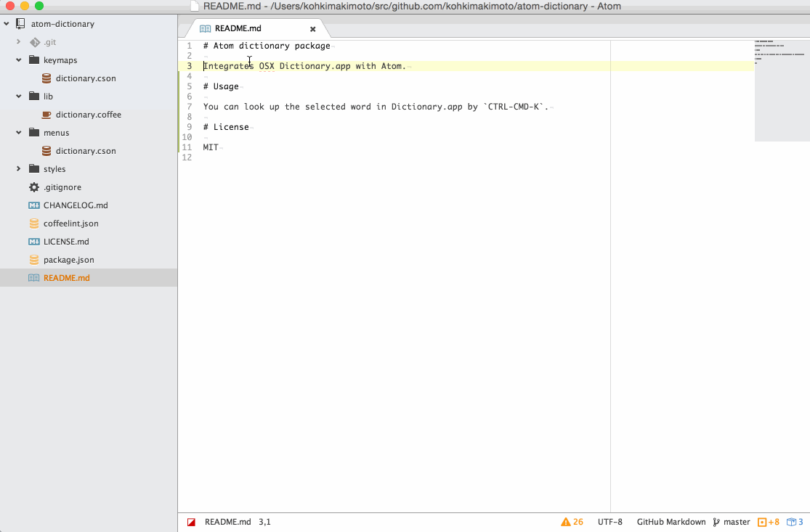This screenshot has width=810, height=532.
Task: Select the keymaps folder label
Action: [x=60, y=60]
